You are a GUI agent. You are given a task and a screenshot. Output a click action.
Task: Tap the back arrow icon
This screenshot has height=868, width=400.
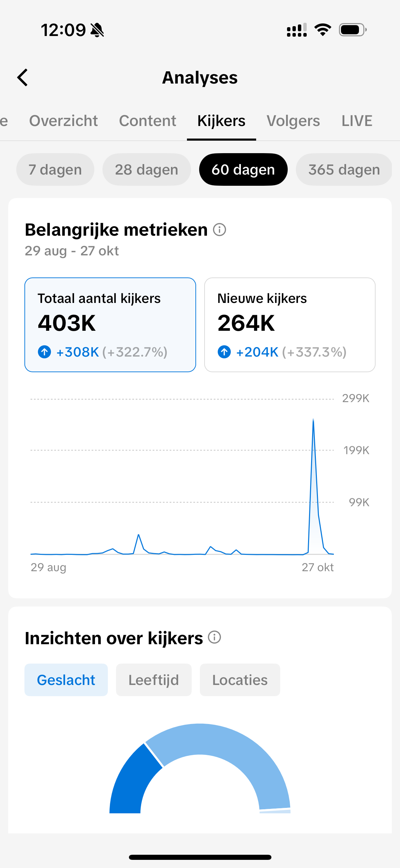click(23, 77)
